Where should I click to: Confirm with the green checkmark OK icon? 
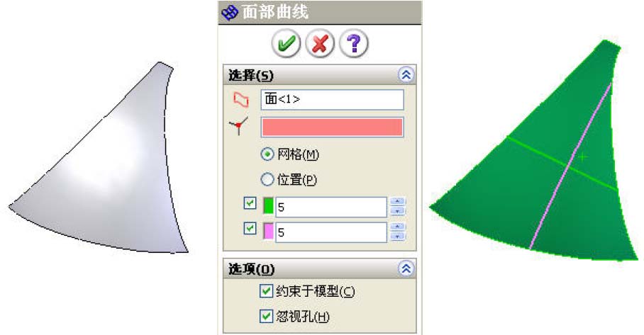coord(286,43)
